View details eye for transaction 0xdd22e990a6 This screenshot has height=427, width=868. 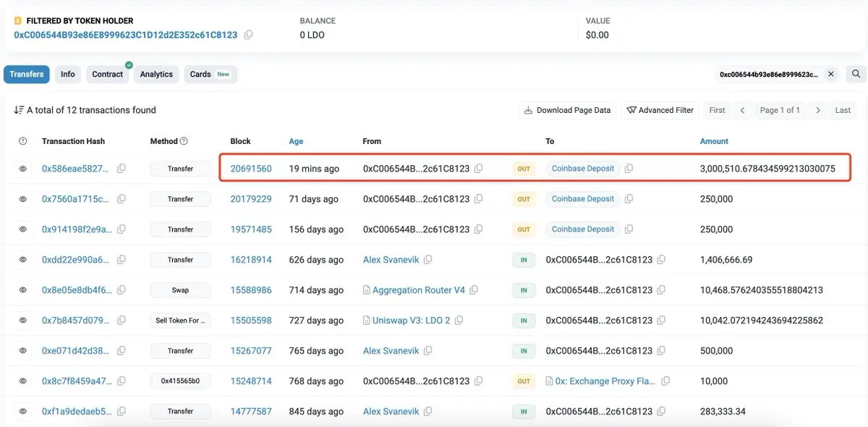coord(22,260)
